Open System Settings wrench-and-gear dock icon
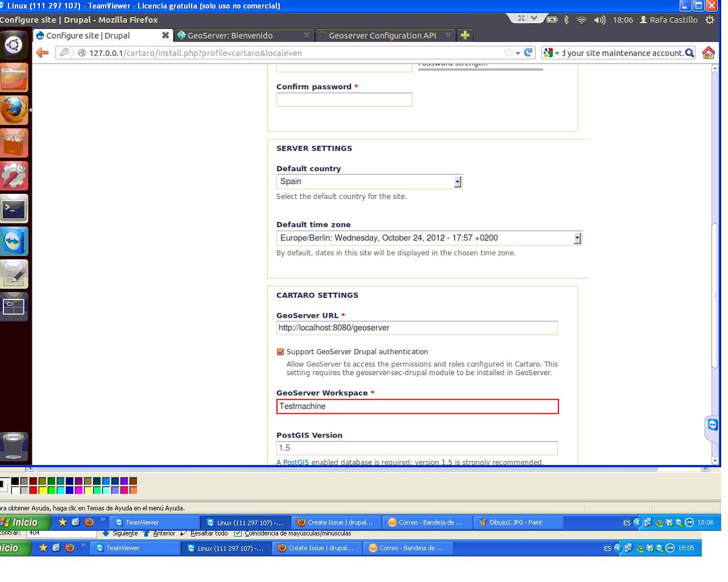This screenshot has width=728, height=582. 14,176
